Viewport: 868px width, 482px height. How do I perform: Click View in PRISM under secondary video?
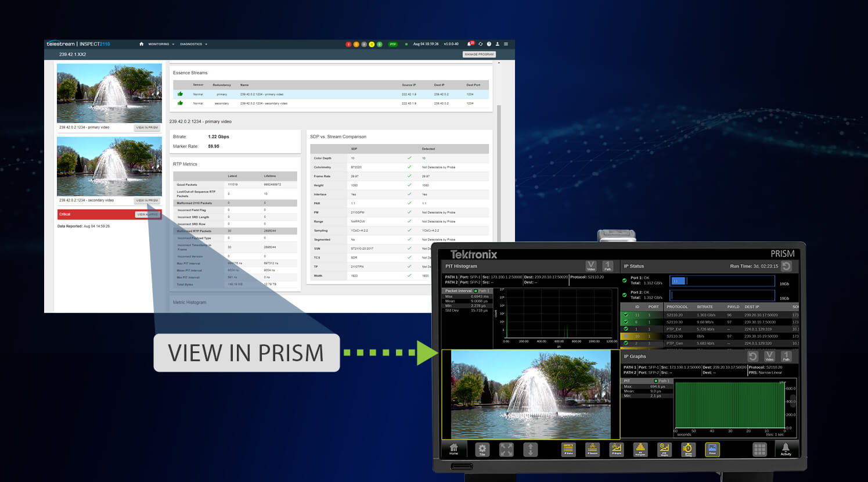click(147, 200)
